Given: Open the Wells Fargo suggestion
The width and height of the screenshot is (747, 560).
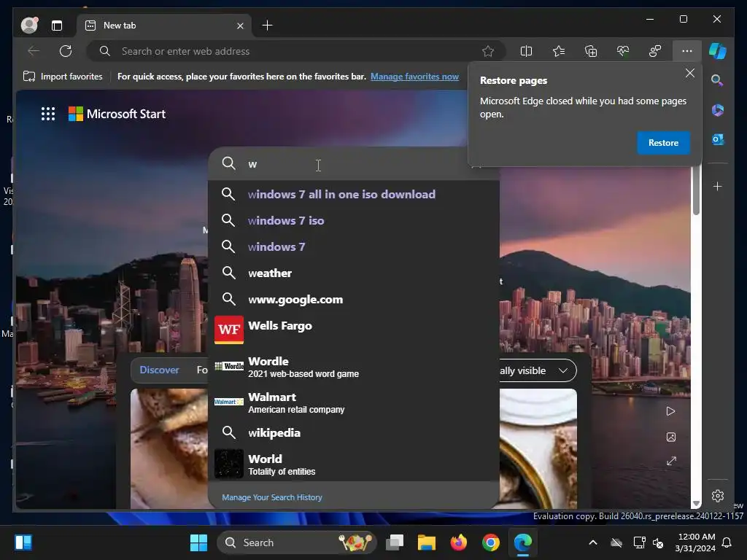Looking at the screenshot, I should (x=354, y=330).
